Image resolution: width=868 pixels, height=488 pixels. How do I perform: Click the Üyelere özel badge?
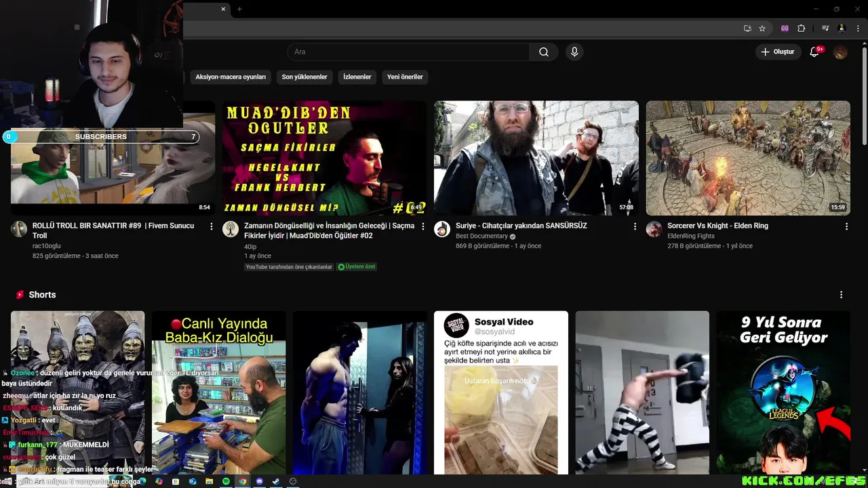point(357,267)
